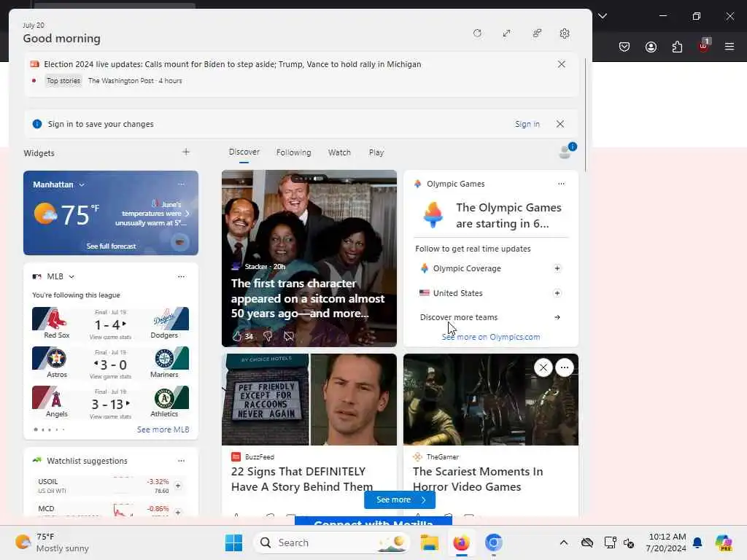Refresh the widgets feed
This screenshot has width=747, height=560.
pos(477,34)
